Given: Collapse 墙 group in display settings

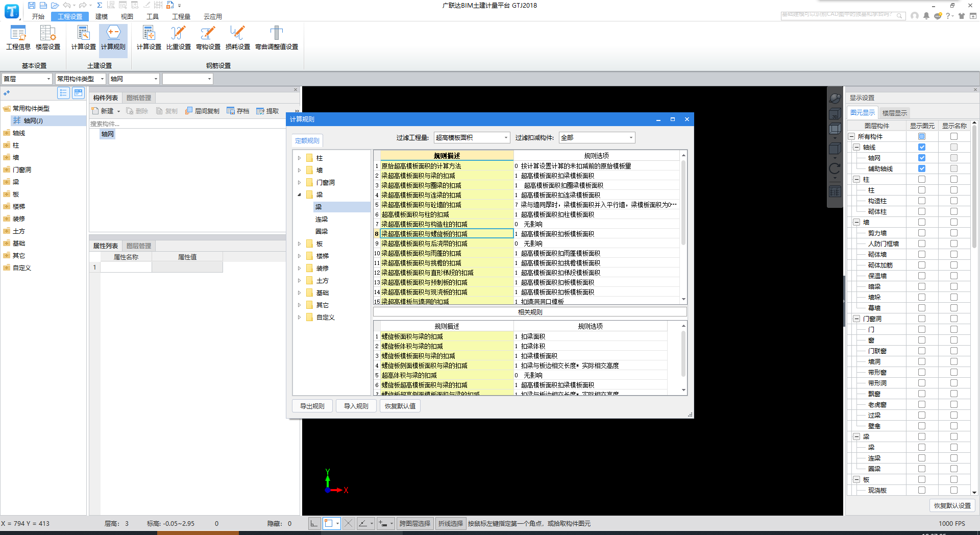Looking at the screenshot, I should (x=856, y=222).
